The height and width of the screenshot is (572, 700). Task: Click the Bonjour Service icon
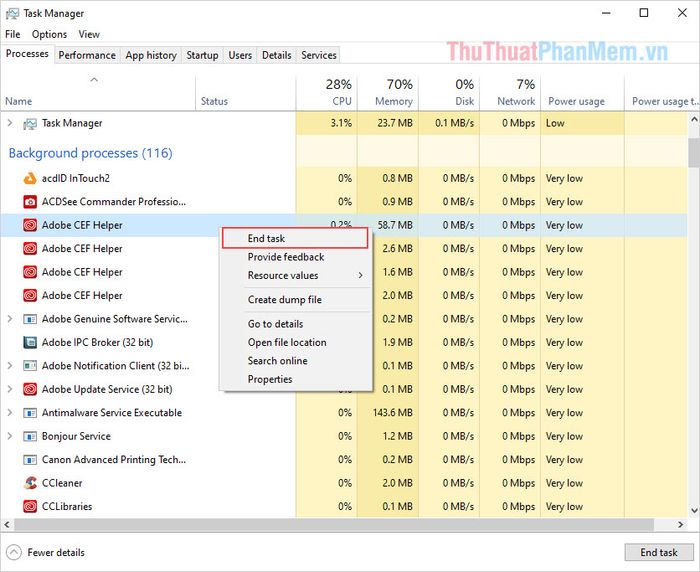30,436
